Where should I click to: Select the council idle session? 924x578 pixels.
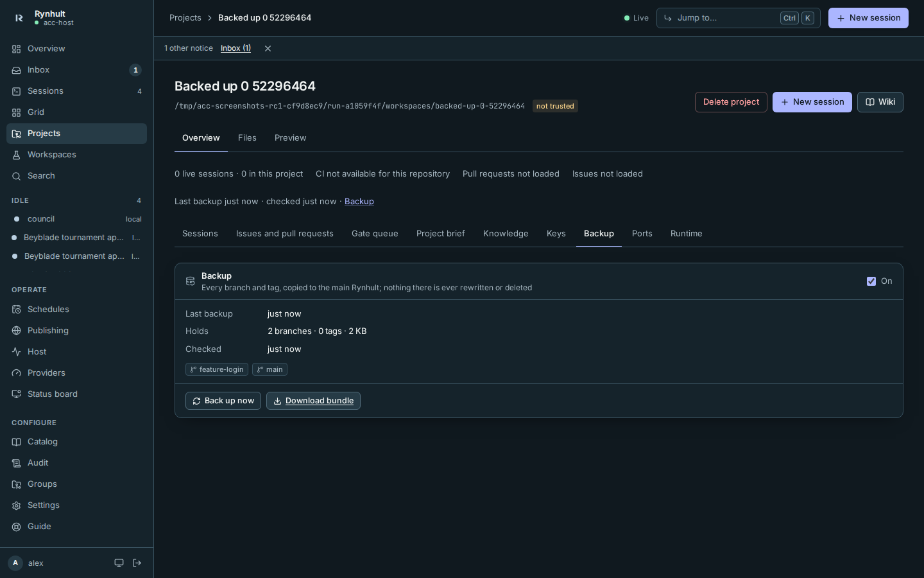click(76, 219)
